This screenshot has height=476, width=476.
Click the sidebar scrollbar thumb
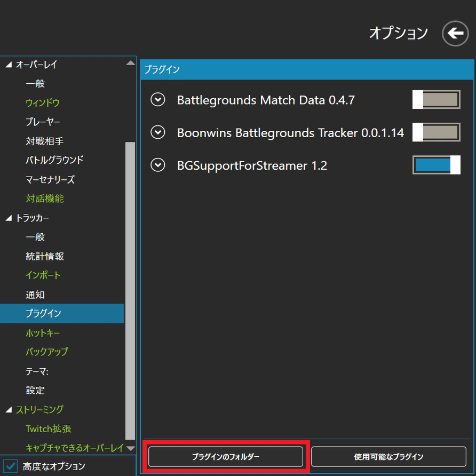130,290
